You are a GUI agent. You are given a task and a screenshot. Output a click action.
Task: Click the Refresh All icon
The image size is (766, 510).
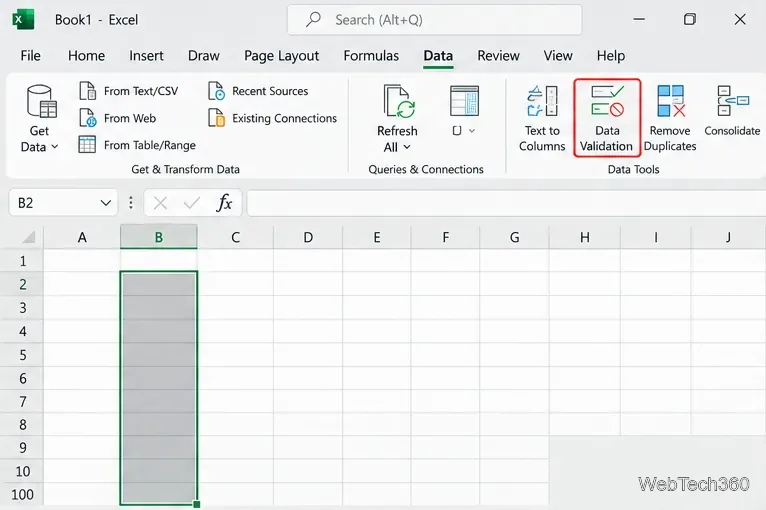pyautogui.click(x=399, y=102)
